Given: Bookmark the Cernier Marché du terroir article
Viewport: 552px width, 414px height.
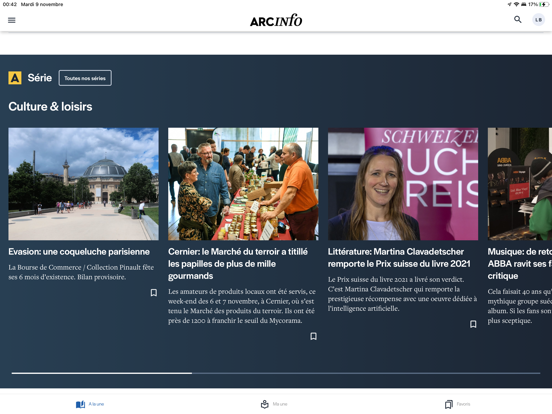Looking at the screenshot, I should 313,336.
